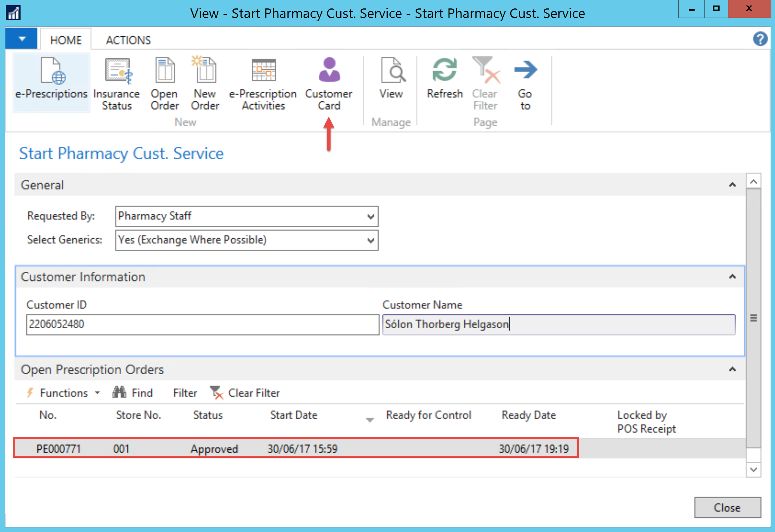Switch to the ACTIONS tab

click(x=128, y=40)
